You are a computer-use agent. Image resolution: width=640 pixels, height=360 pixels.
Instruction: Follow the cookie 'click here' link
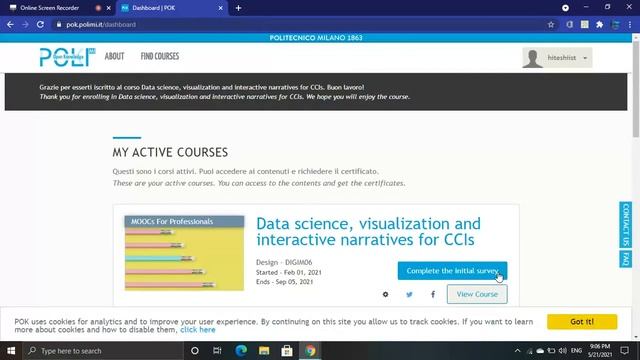pyautogui.click(x=198, y=329)
